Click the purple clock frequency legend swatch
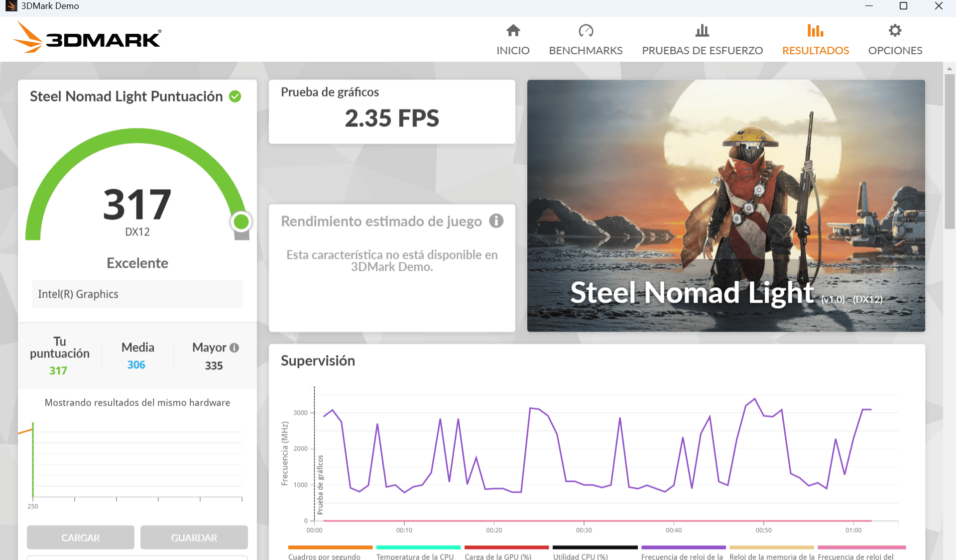Screen dimensions: 956x560 point(683,548)
